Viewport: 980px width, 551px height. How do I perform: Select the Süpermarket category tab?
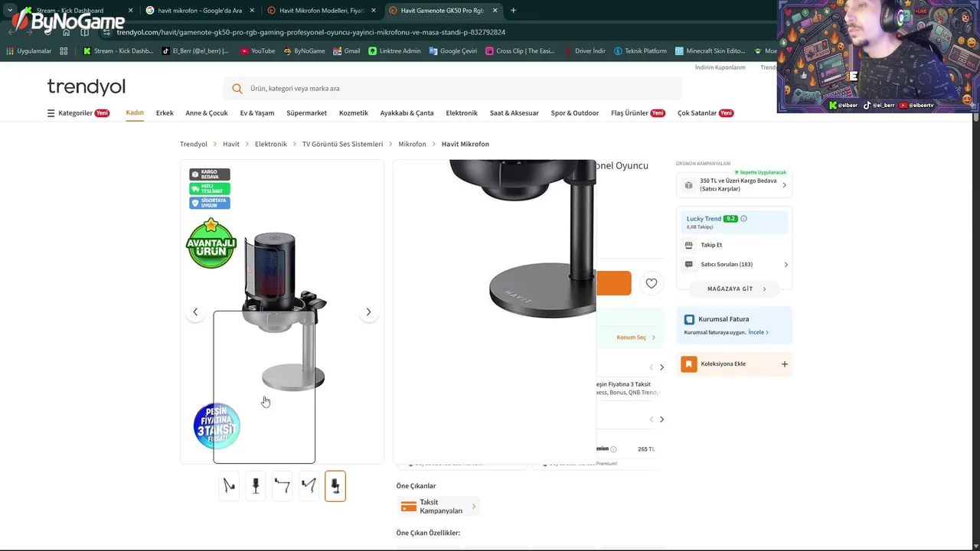point(306,113)
